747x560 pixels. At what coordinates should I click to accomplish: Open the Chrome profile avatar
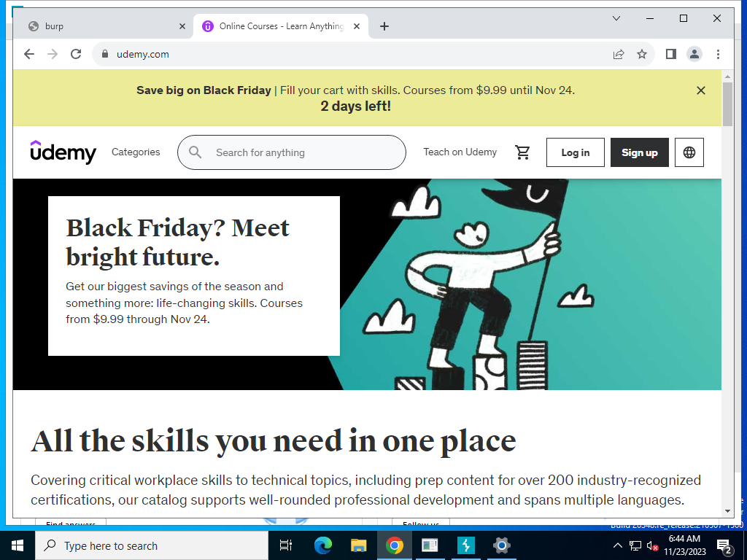694,54
